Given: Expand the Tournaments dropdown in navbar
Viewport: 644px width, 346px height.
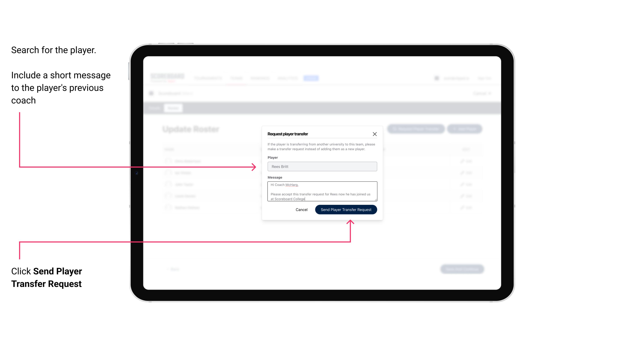Looking at the screenshot, I should click(x=208, y=78).
